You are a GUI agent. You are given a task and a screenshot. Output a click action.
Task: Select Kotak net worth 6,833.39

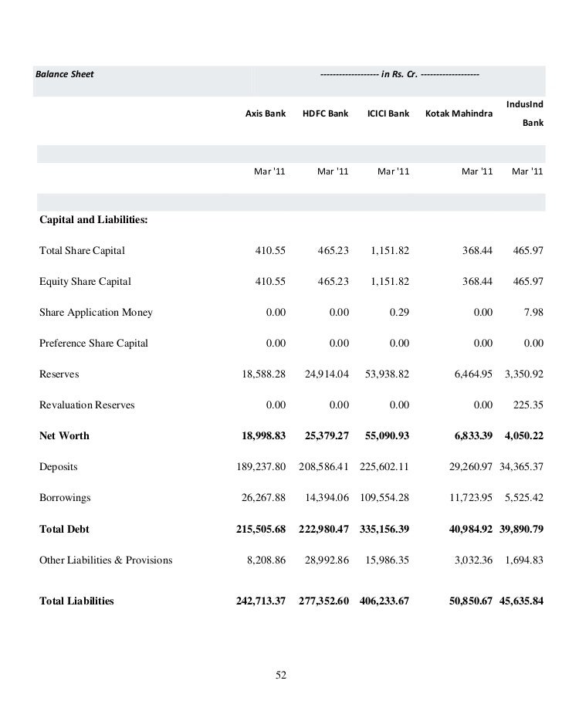473,436
